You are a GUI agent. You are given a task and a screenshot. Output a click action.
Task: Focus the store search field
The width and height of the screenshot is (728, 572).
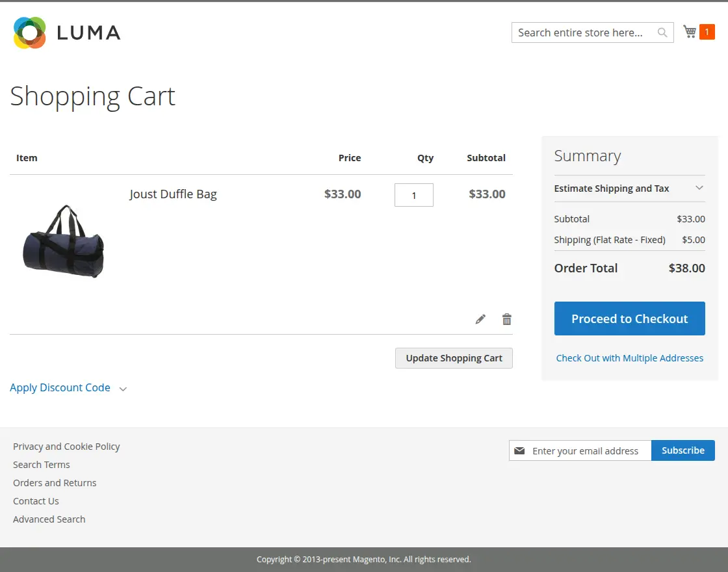592,32
